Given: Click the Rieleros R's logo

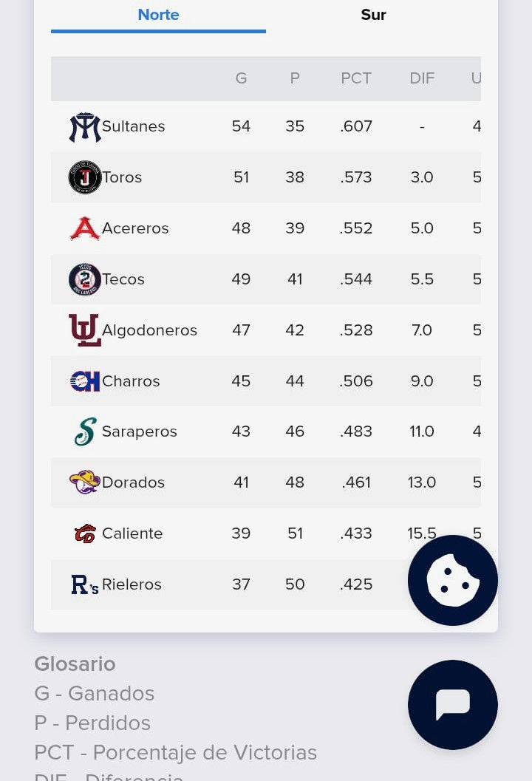Looking at the screenshot, I should coord(85,584).
